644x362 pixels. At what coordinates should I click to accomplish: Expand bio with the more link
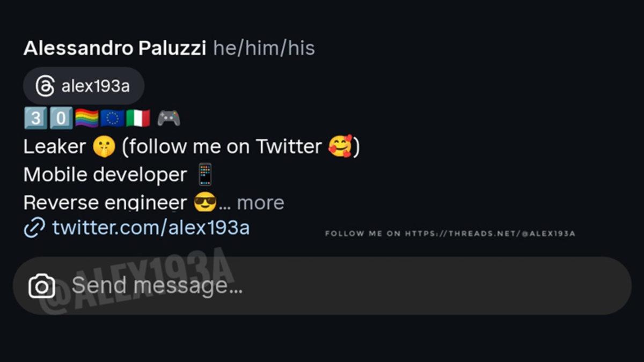point(260,203)
